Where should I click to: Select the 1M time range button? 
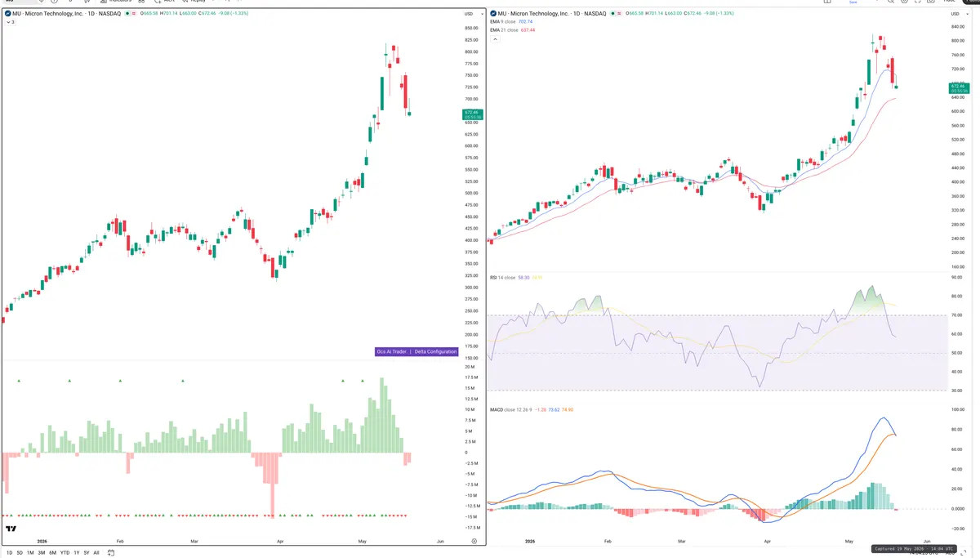pyautogui.click(x=30, y=552)
